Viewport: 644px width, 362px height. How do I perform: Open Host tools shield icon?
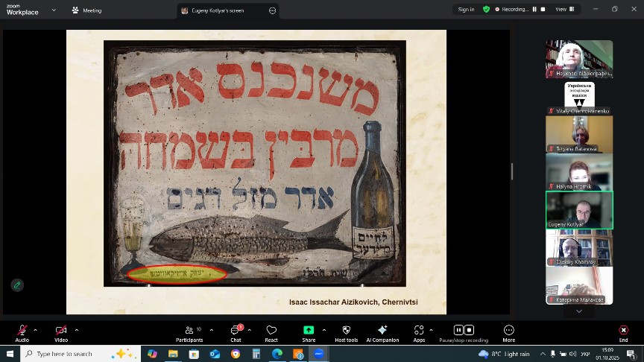pyautogui.click(x=346, y=331)
